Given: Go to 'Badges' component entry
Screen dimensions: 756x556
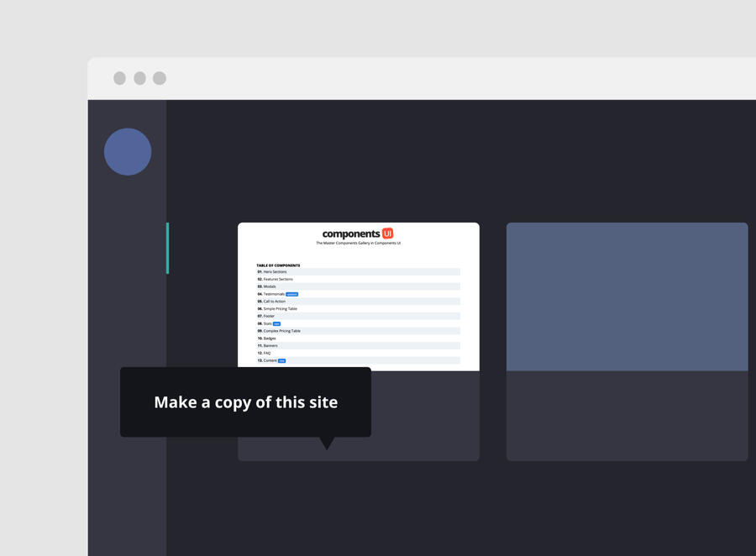Looking at the screenshot, I should click(x=269, y=338).
